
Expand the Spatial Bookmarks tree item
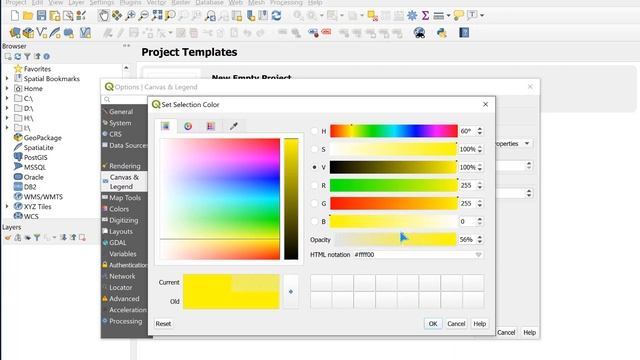pyautogui.click(x=7, y=78)
